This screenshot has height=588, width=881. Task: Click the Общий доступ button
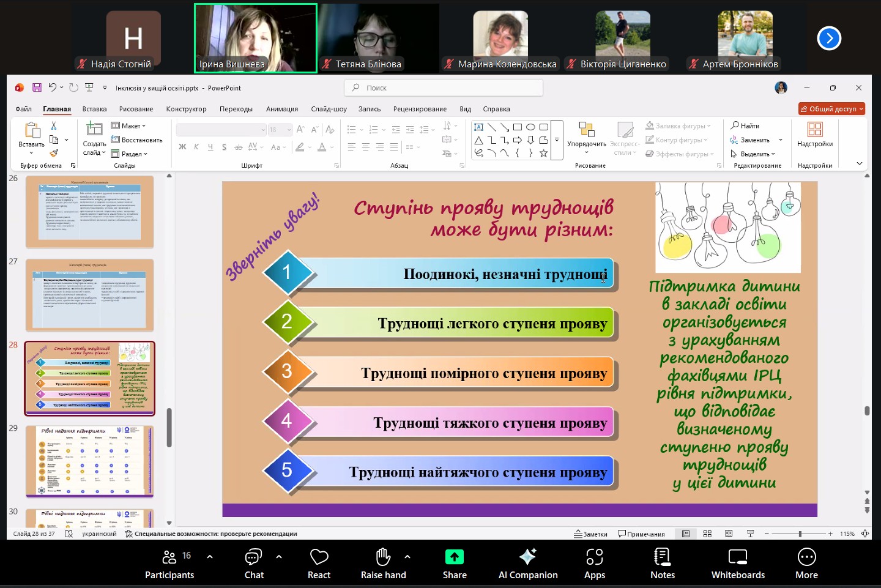[831, 109]
